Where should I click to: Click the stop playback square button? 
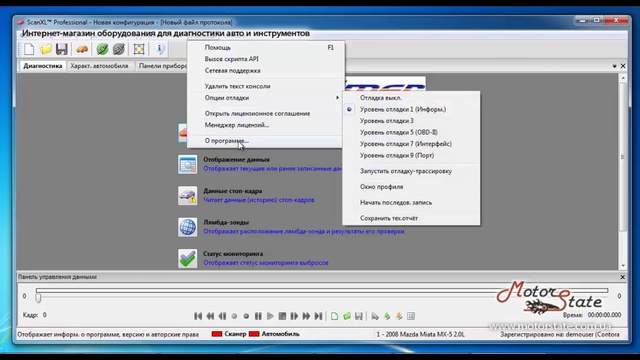click(x=282, y=316)
